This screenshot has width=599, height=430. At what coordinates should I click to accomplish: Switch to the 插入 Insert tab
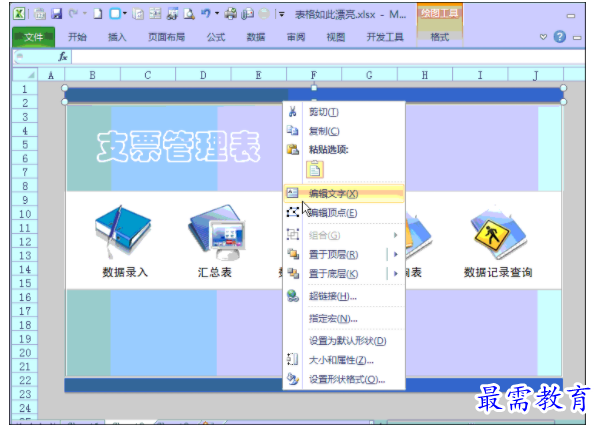tap(117, 37)
